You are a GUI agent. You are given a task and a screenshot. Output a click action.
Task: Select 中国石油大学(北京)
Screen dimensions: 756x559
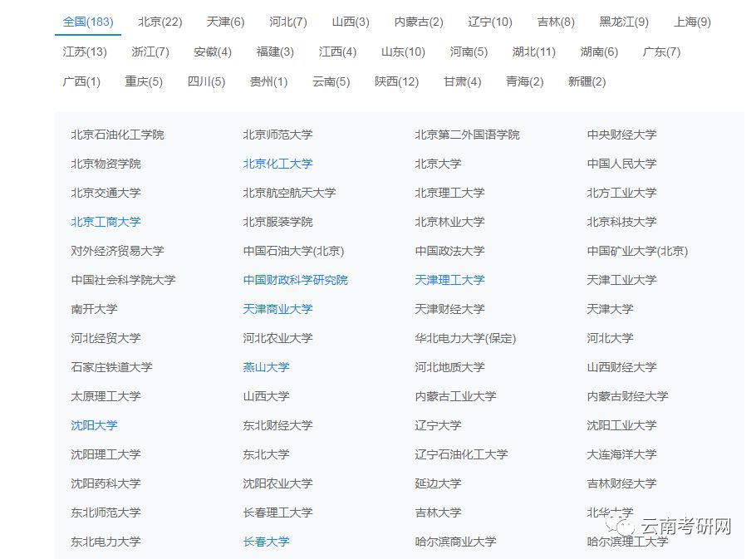click(x=293, y=251)
